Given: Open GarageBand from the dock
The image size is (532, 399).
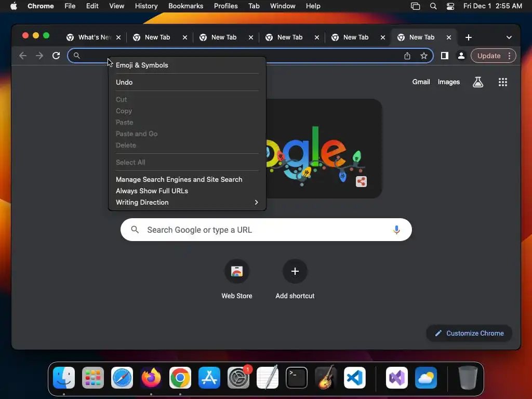Looking at the screenshot, I should [x=326, y=378].
